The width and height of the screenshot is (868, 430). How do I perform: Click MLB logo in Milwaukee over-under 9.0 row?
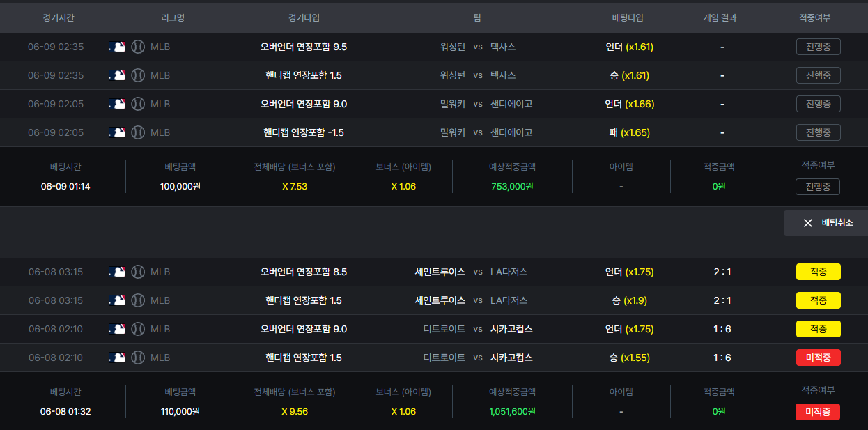click(x=117, y=104)
